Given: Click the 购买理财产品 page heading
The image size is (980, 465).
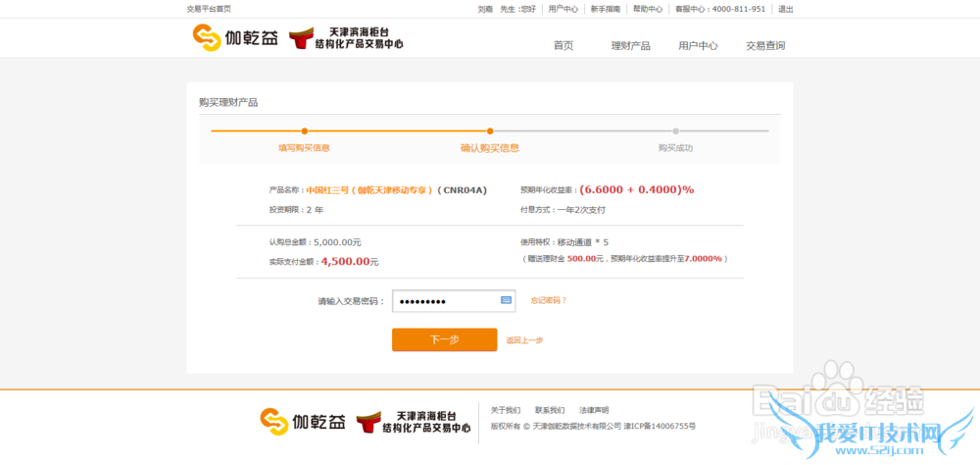Looking at the screenshot, I should point(228,103).
